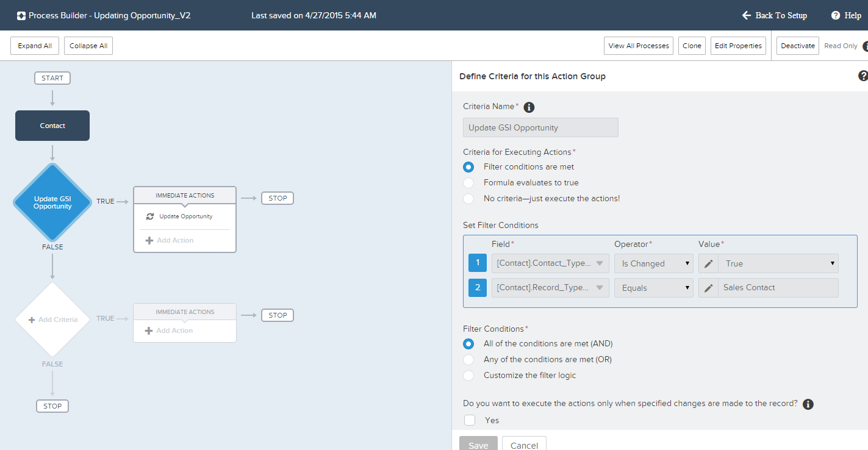
Task: Click the Criteria Name input field
Action: tap(540, 127)
